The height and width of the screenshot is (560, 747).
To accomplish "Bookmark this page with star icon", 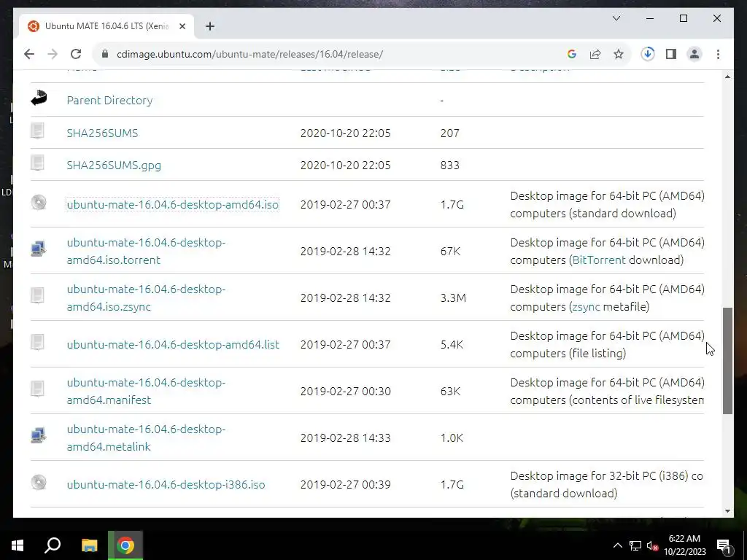I will coord(619,54).
